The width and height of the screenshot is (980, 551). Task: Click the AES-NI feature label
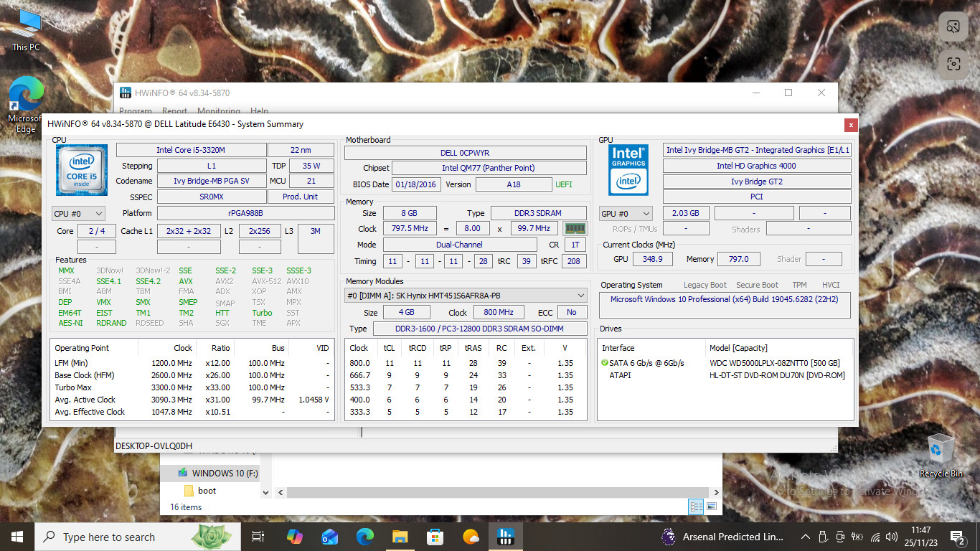pyautogui.click(x=70, y=323)
